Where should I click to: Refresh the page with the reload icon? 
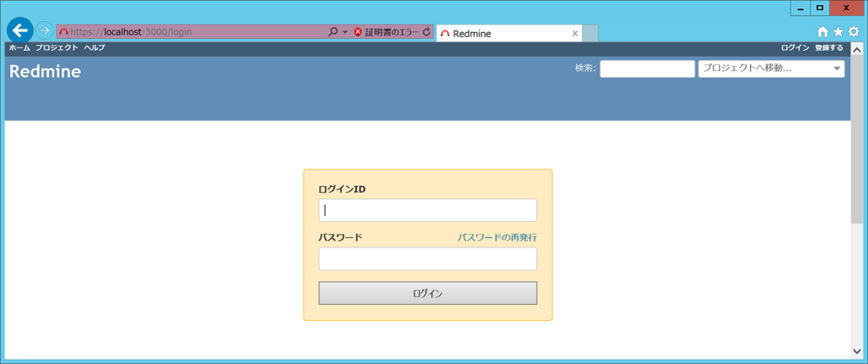[426, 32]
